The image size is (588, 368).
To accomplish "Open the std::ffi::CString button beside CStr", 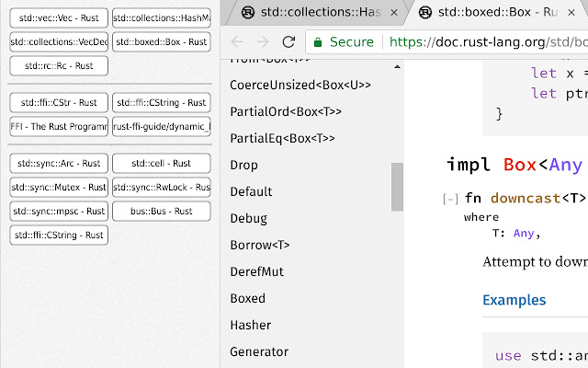I will 162,102.
